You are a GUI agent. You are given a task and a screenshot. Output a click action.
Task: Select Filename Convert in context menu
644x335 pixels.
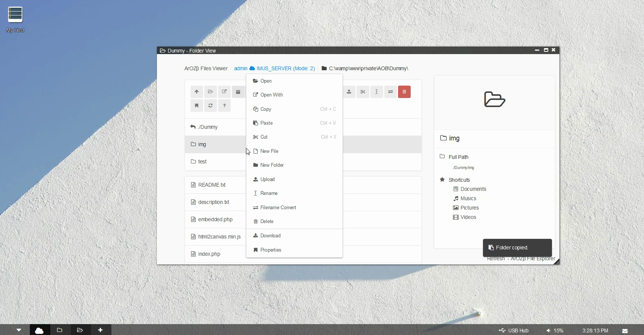coord(278,207)
